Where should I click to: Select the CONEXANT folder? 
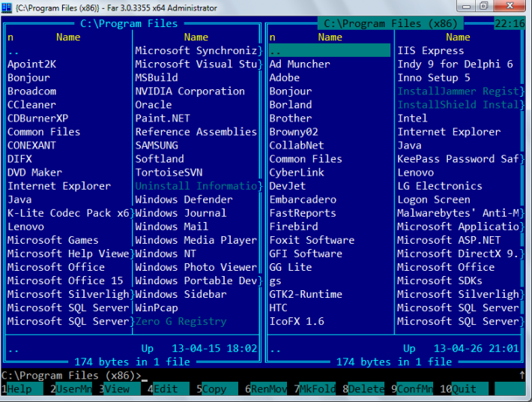31,145
